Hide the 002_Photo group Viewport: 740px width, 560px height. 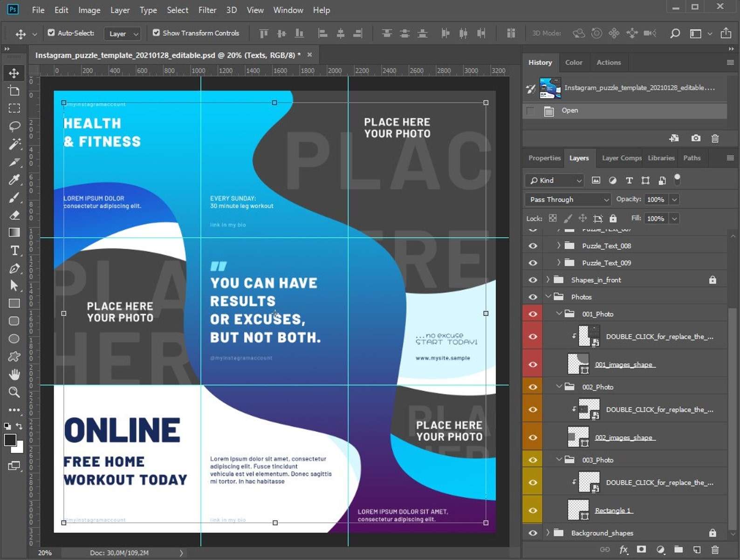tap(533, 387)
